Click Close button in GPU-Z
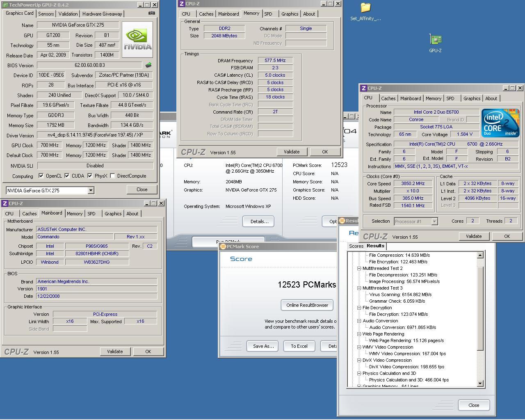Screen dimensions: 525x420 [x=142, y=189]
